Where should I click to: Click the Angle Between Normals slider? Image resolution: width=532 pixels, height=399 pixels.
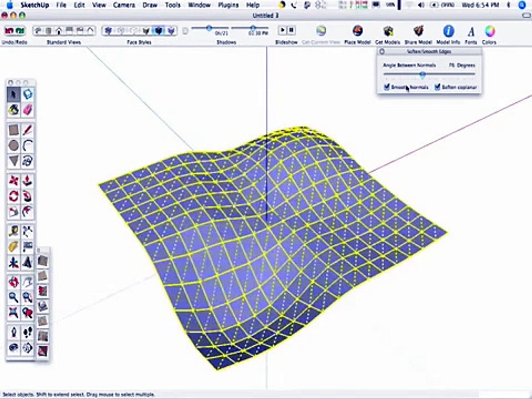coord(430,75)
